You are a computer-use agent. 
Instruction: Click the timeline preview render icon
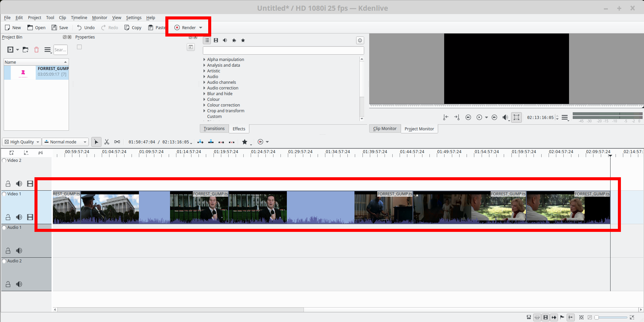(x=260, y=142)
